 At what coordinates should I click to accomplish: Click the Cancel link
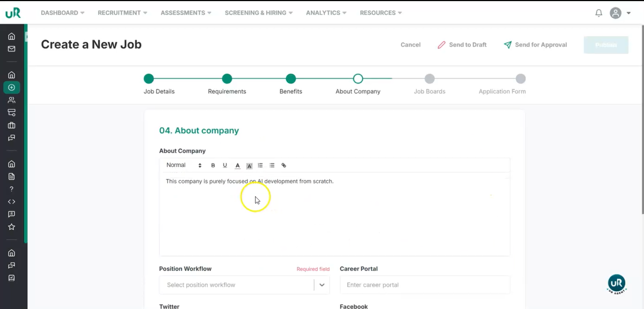[x=410, y=45]
